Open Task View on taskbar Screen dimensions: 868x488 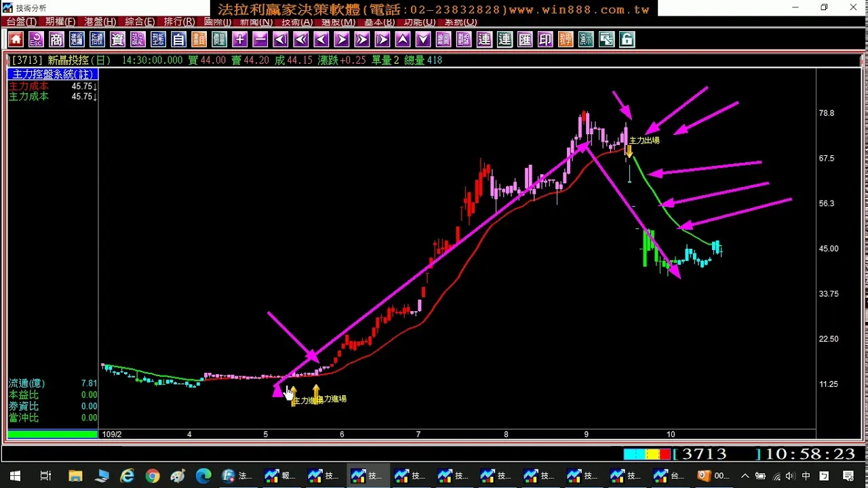(x=45, y=476)
